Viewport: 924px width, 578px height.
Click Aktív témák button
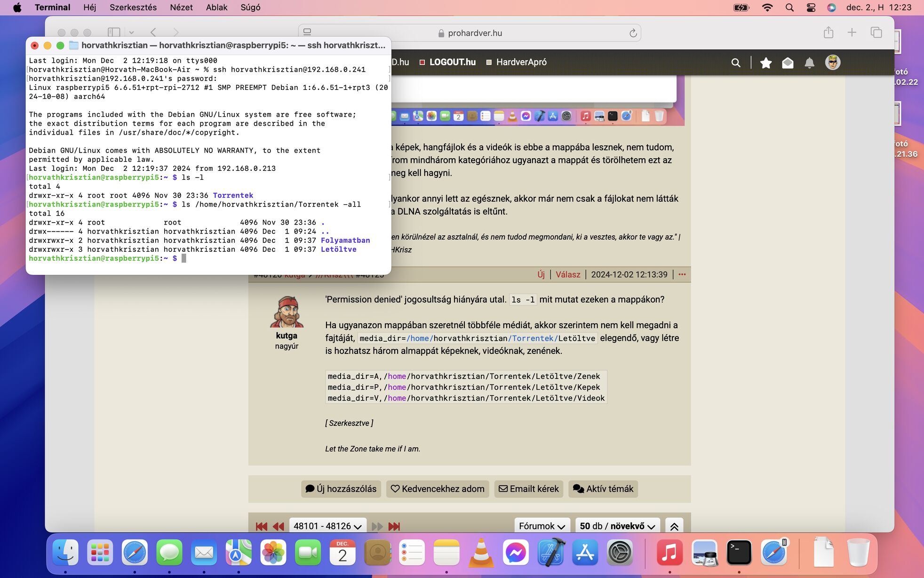coord(603,489)
